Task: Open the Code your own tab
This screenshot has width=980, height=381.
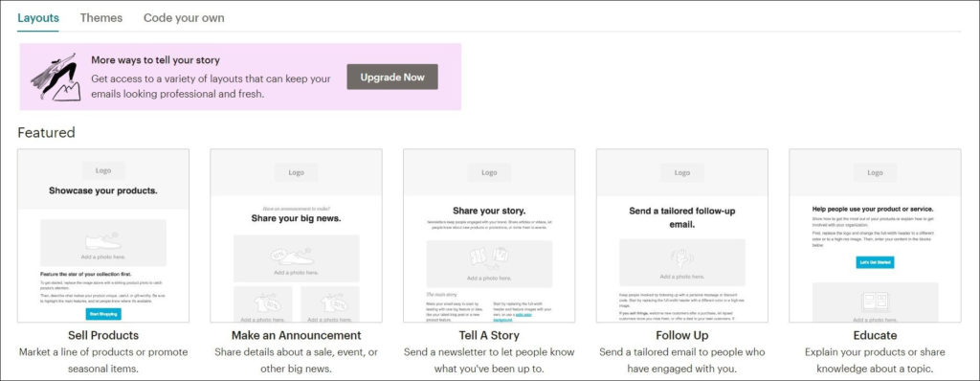Action: coord(184,17)
